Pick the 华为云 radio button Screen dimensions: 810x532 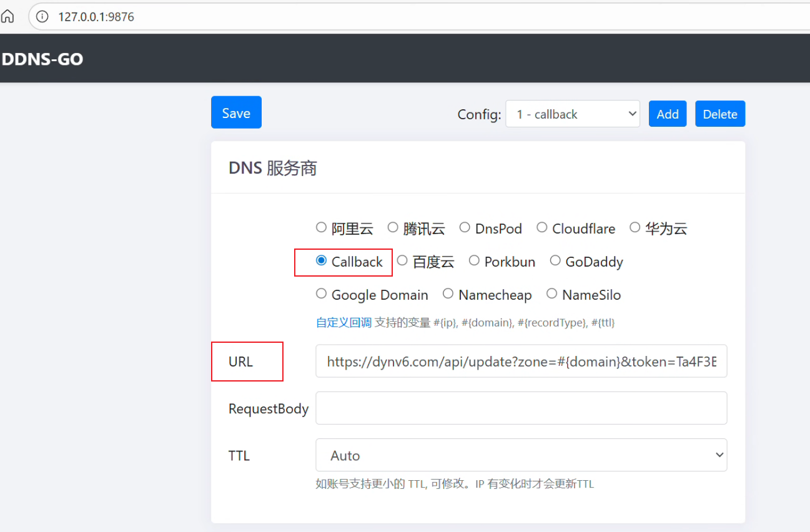click(635, 227)
